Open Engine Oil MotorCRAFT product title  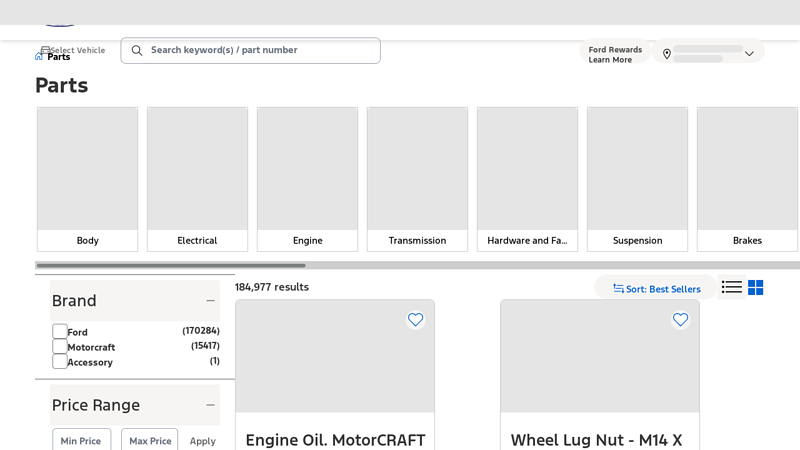pos(335,440)
